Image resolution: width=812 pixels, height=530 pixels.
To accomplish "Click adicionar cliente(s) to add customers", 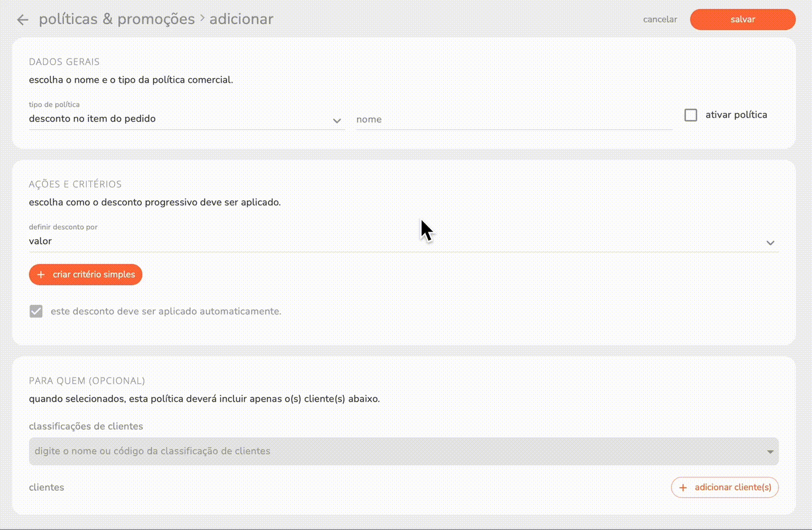I will 725,487.
